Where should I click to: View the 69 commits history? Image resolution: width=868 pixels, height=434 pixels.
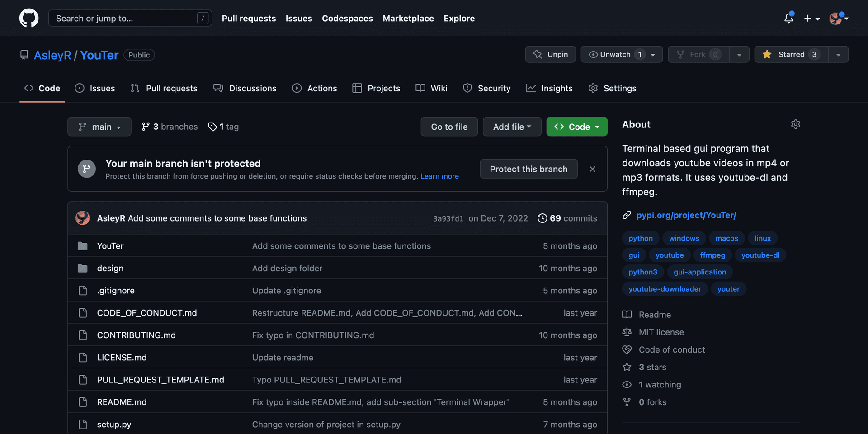[x=567, y=218]
